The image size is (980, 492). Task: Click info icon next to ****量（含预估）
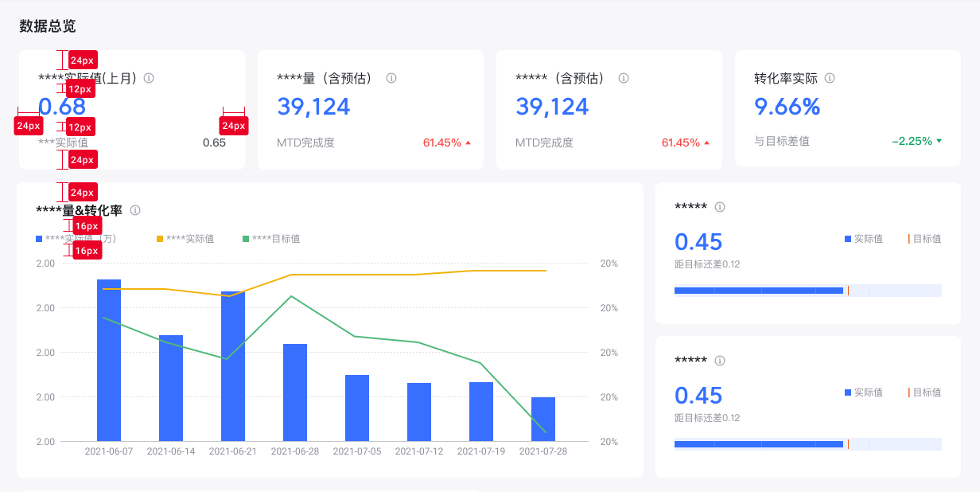[x=391, y=78]
